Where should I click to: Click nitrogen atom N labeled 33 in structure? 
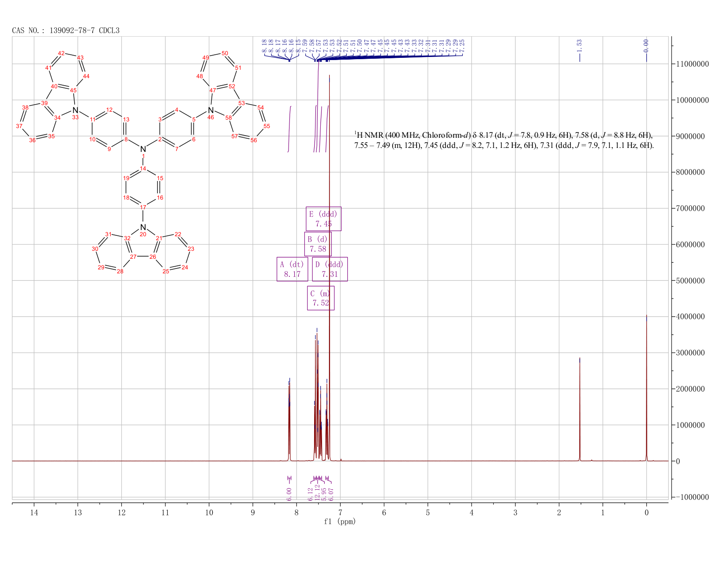(75, 110)
